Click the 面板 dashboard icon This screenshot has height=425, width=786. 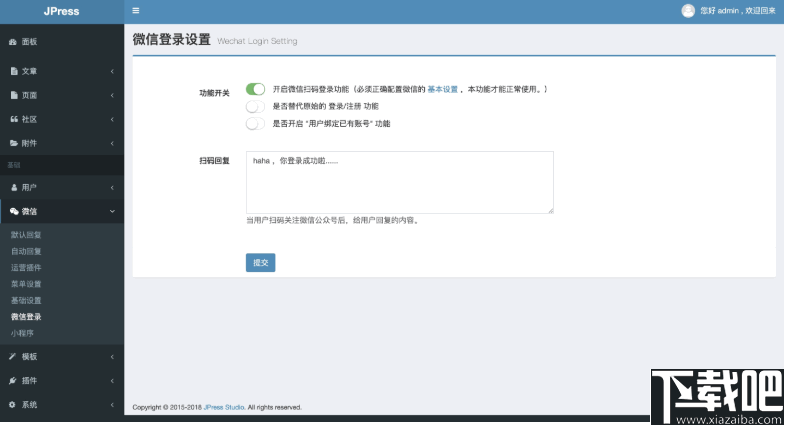click(x=13, y=42)
